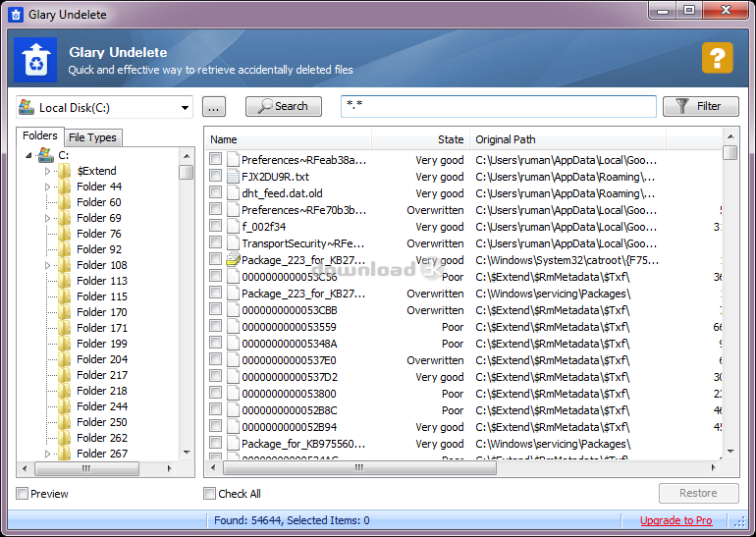Tick the f_002f34 checkbox
The height and width of the screenshot is (537, 756).
(216, 226)
